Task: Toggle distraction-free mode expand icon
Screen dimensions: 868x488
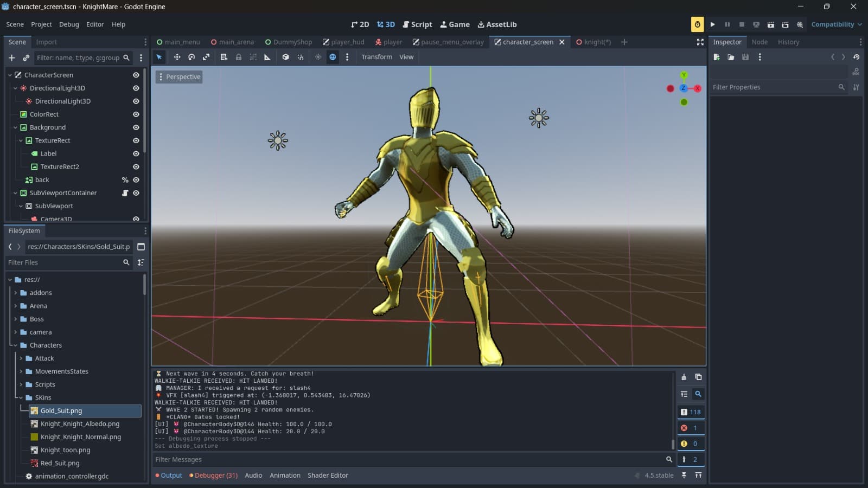Action: point(700,42)
